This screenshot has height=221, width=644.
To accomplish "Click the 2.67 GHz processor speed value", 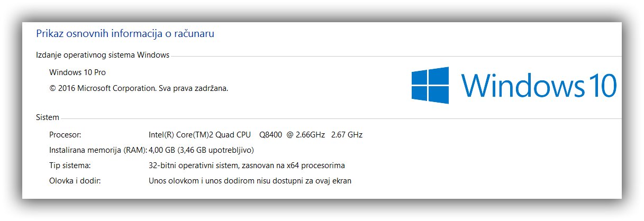I will pos(347,134).
